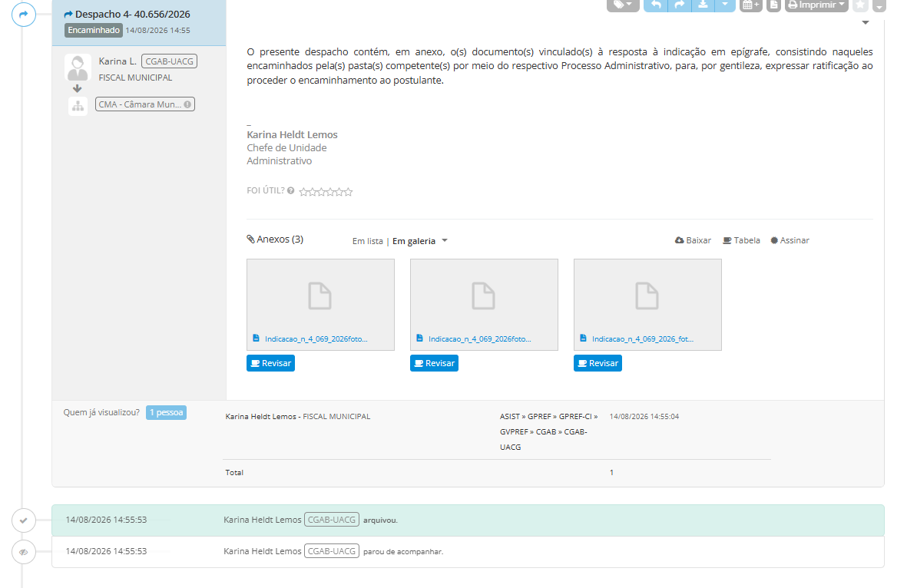
Task: Click down arrow between sender and recipient
Action: coord(78,89)
